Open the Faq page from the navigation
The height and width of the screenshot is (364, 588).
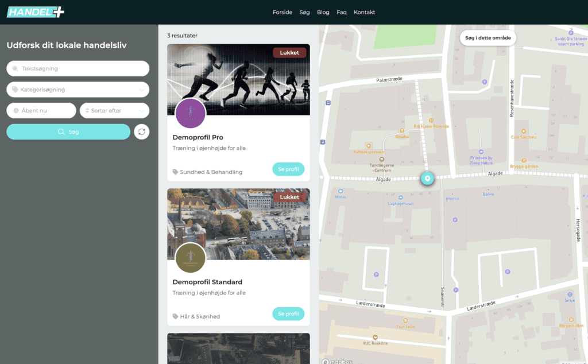pos(341,13)
